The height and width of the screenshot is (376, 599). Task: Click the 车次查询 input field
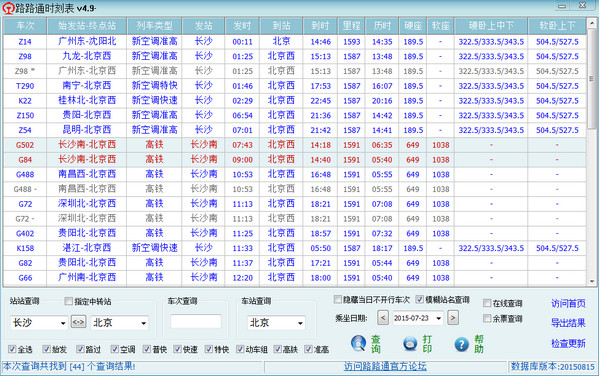point(196,321)
